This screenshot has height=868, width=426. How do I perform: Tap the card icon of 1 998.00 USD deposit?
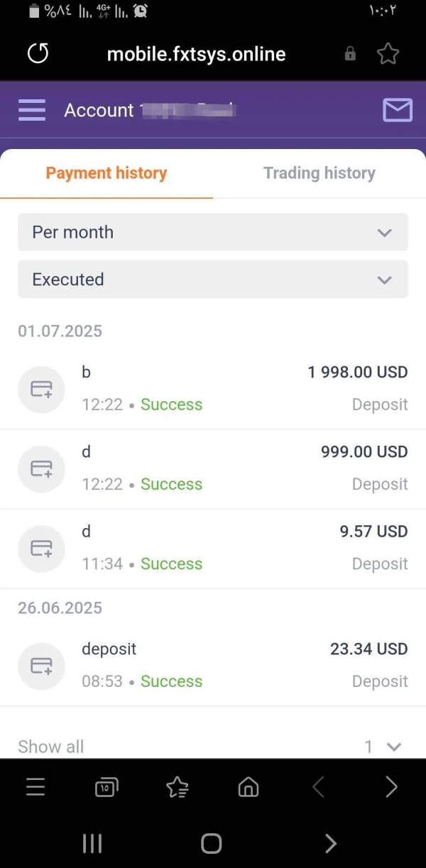[41, 389]
